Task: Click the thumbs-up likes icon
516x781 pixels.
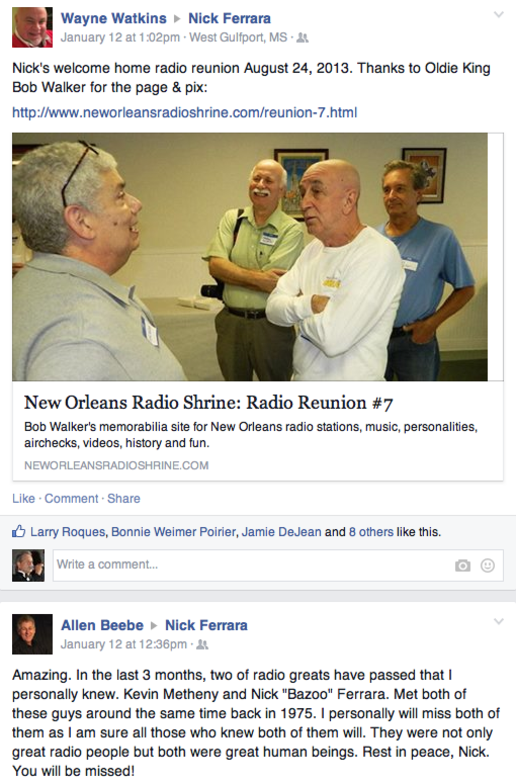Action: pyautogui.click(x=18, y=531)
